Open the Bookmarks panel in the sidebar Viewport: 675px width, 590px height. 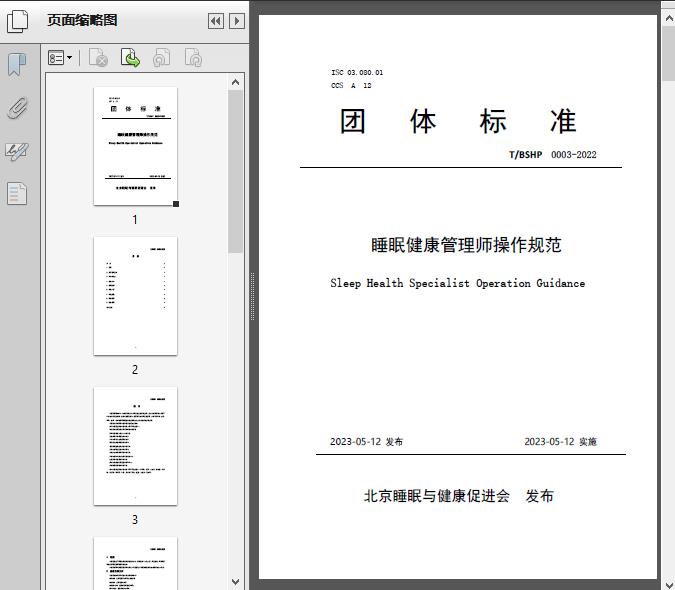(17, 65)
